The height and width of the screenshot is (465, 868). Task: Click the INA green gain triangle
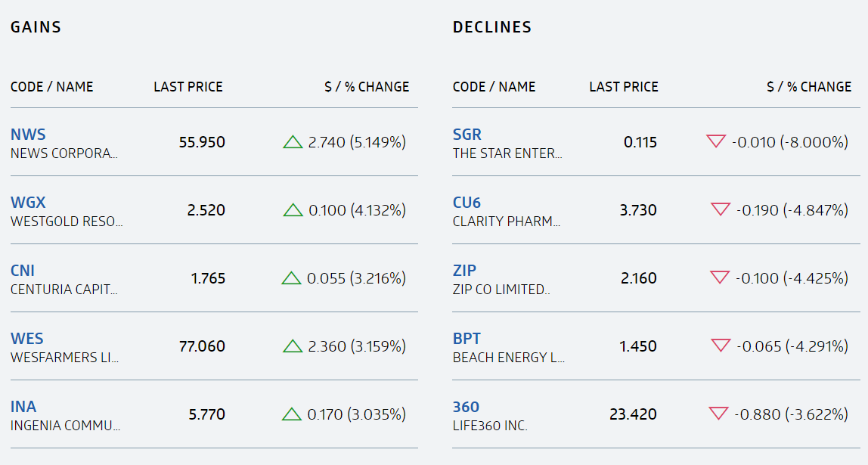click(292, 414)
